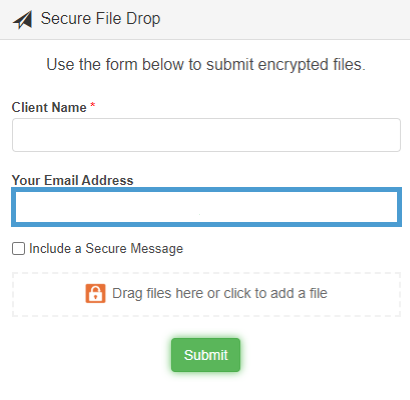Click the Client Name field label

coord(49,107)
